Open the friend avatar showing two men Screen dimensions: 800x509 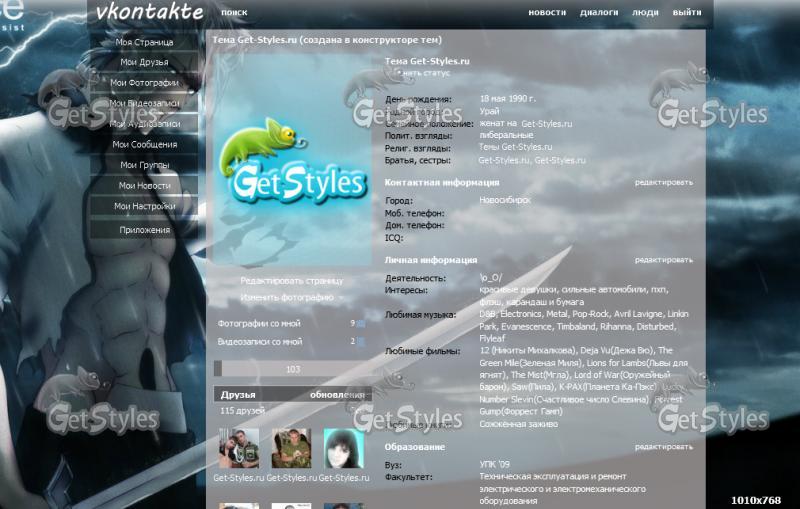[x=239, y=449]
